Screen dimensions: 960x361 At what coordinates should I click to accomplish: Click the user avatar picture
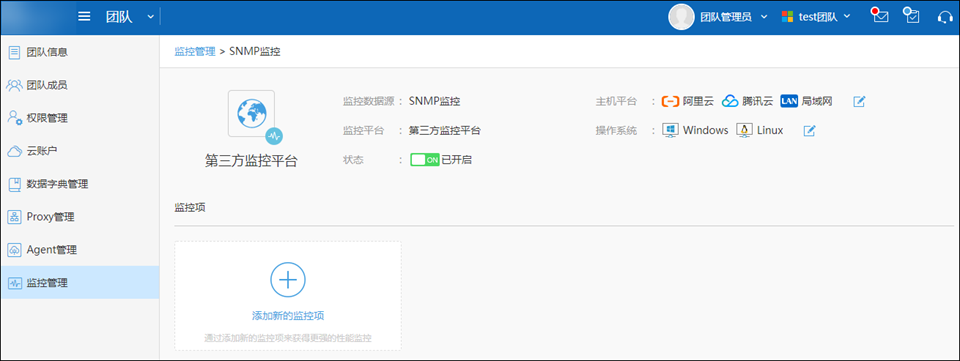pyautogui.click(x=681, y=17)
